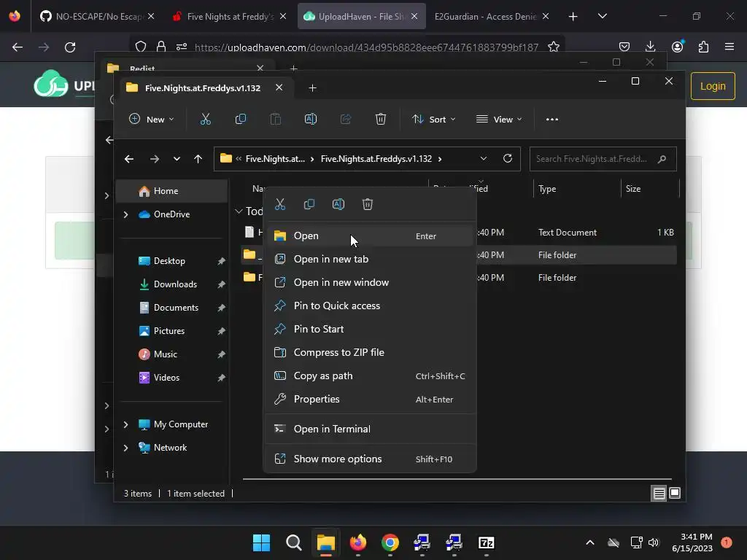Expand recent locations dropdown chevron

177,158
